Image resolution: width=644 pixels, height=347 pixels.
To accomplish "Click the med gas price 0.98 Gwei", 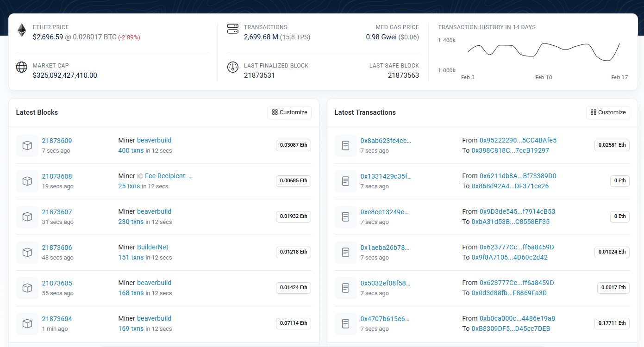I will (x=381, y=37).
